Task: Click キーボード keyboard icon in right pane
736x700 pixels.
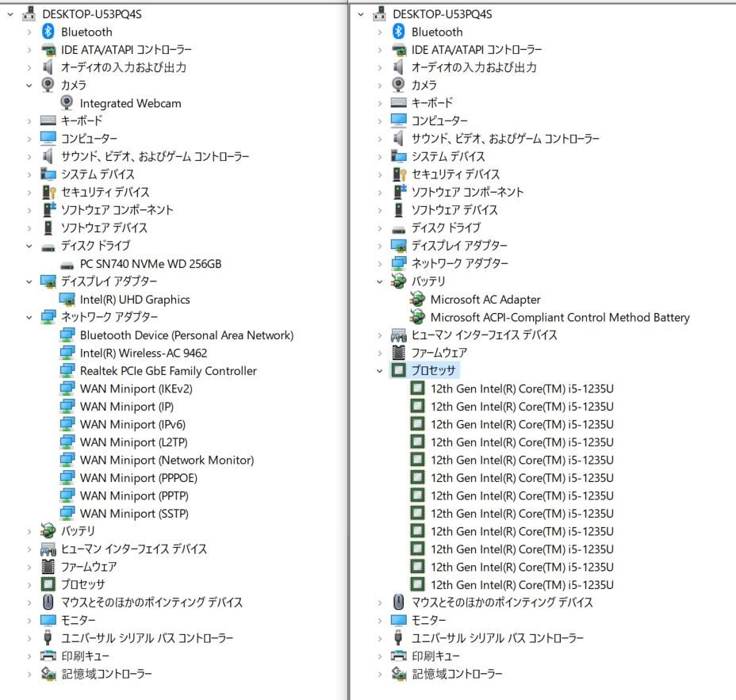Action: [398, 103]
